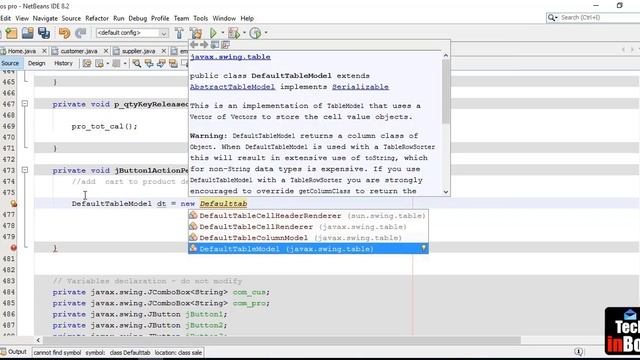Collapse the jButton1ActionPerformed method fold
Image resolution: width=640 pixels, height=360 pixels.
tap(25, 170)
